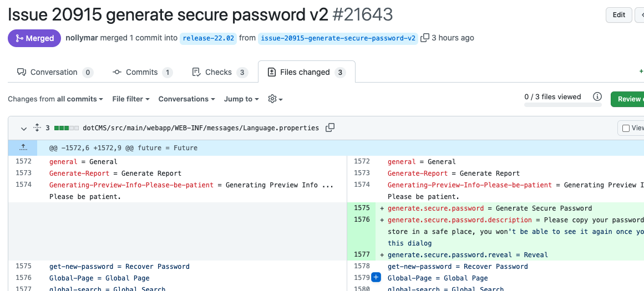
Task: Open the Changes from all commits dropdown
Action: pyautogui.click(x=55, y=99)
